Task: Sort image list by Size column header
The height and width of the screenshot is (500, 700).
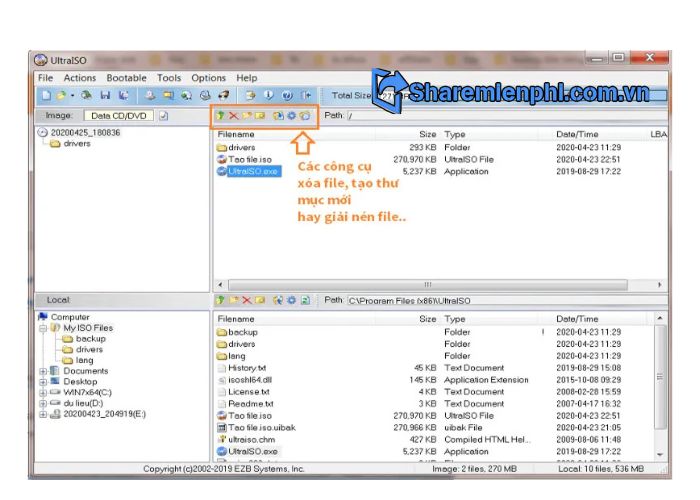Action: point(428,134)
